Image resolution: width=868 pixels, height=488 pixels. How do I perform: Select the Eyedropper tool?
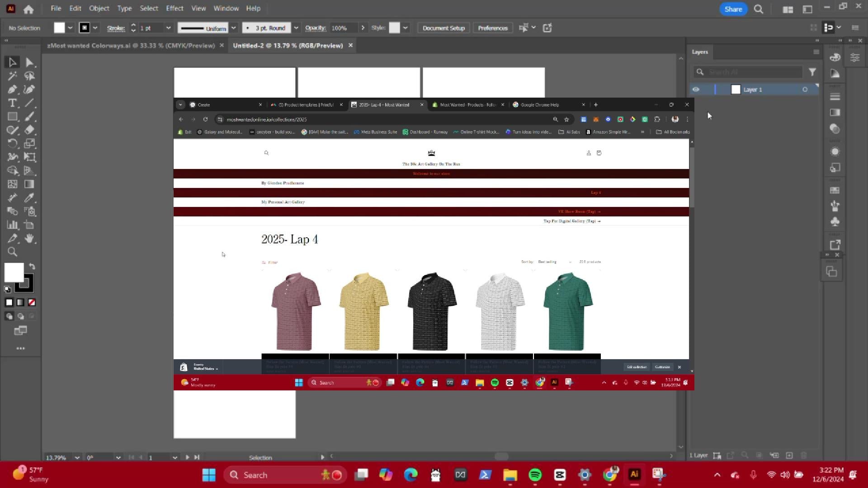(x=29, y=198)
